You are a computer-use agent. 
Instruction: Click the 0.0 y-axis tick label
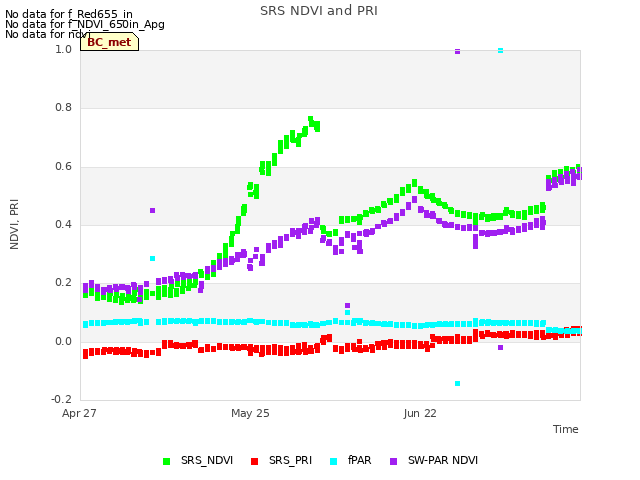[x=63, y=341]
